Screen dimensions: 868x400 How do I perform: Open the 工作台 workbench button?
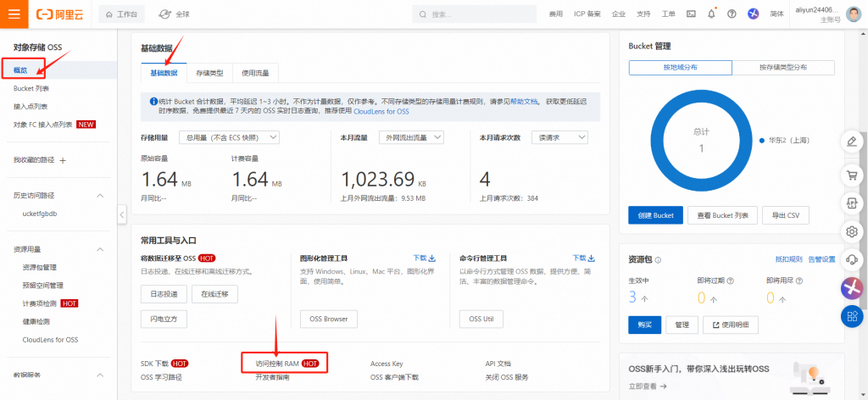coord(122,14)
